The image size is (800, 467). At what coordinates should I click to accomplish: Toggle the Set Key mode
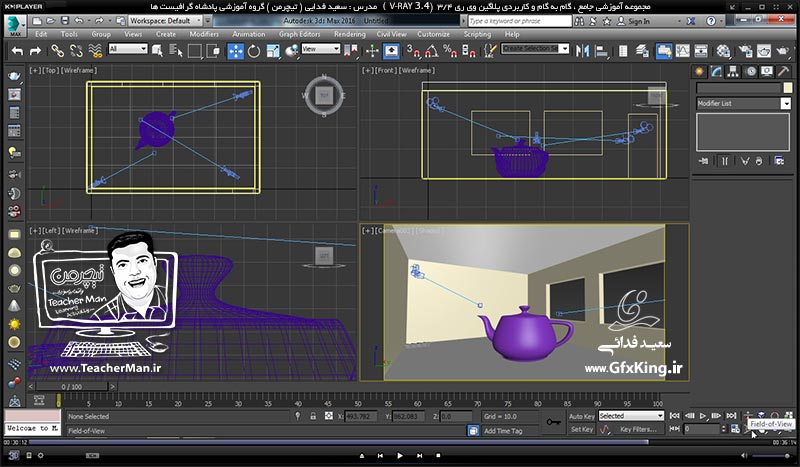(x=582, y=430)
